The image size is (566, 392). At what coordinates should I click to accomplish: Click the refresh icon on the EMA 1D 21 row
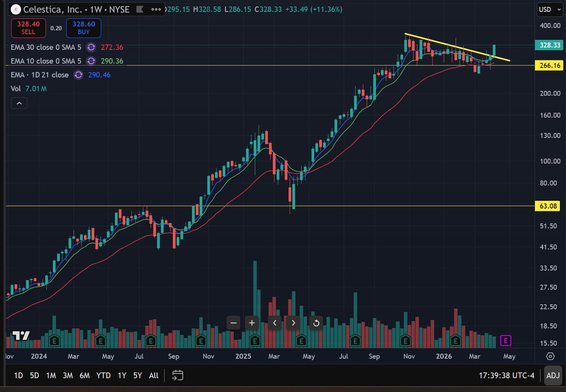click(78, 75)
